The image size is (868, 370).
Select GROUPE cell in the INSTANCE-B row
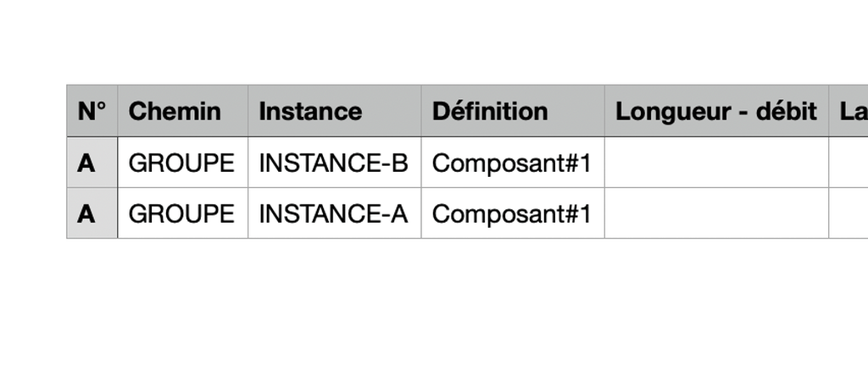click(183, 162)
